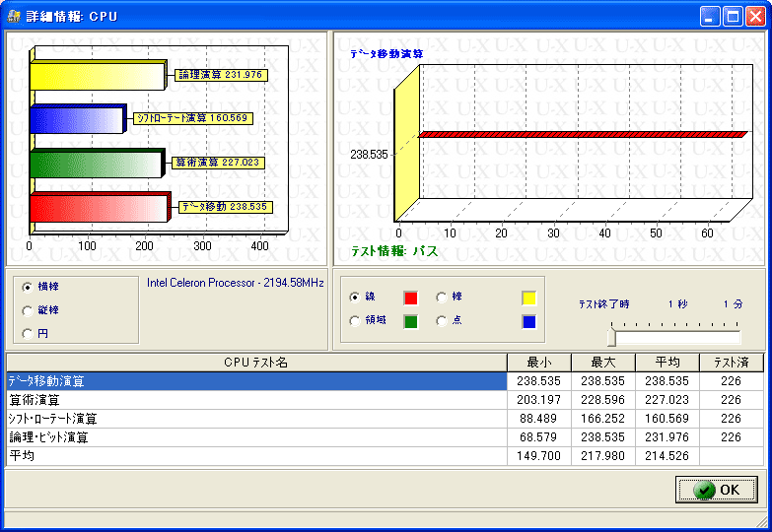Click the red color swatch beside 線
Screen dimensions: 772x532
[x=411, y=298]
